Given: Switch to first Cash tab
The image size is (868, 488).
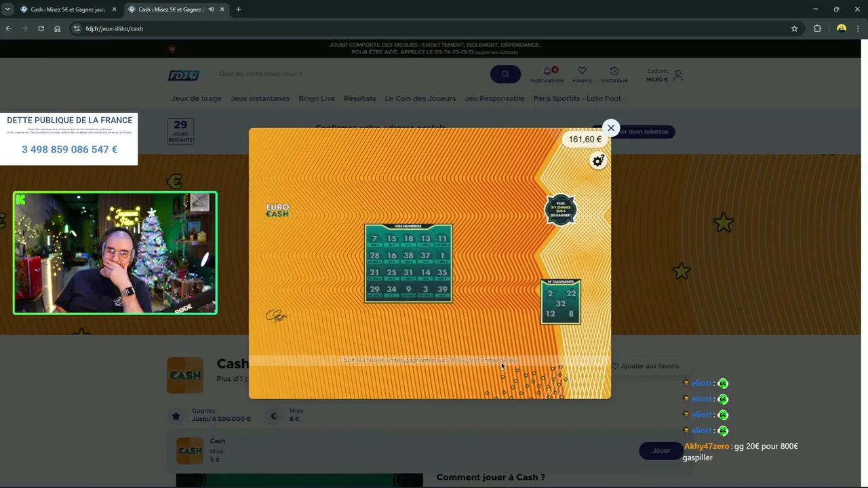Looking at the screenshot, I should point(68,9).
